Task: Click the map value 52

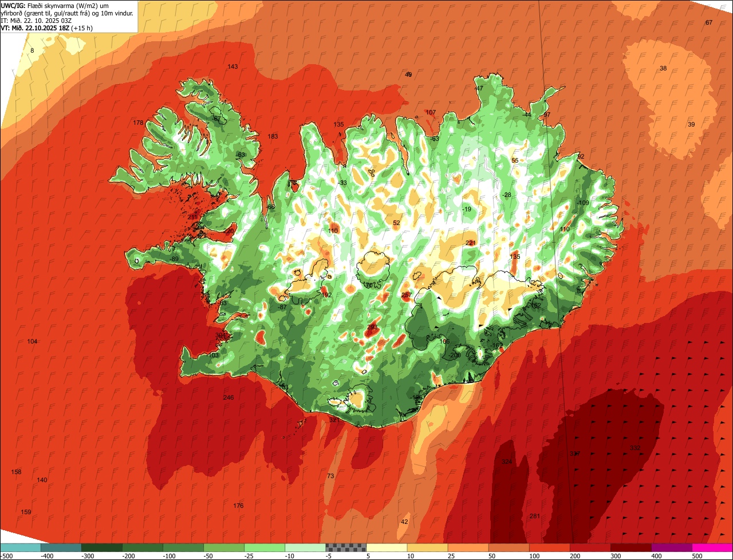Action: coord(396,223)
